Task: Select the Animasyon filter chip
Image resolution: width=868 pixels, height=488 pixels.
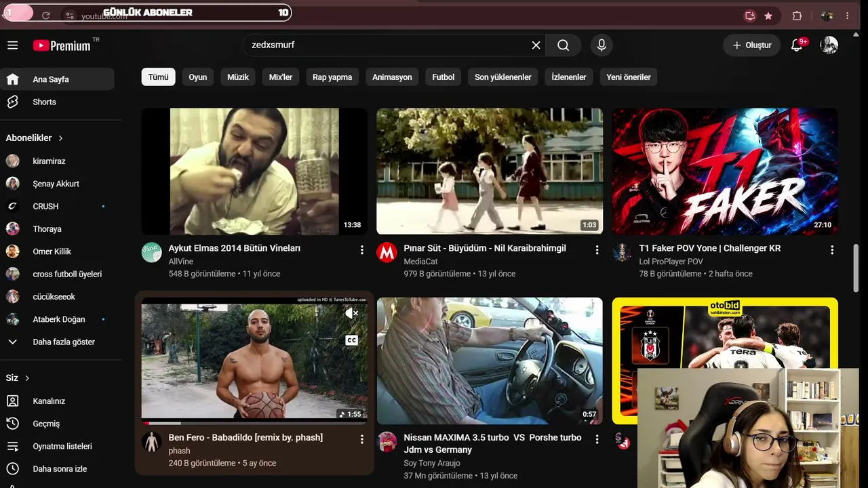Action: 392,77
